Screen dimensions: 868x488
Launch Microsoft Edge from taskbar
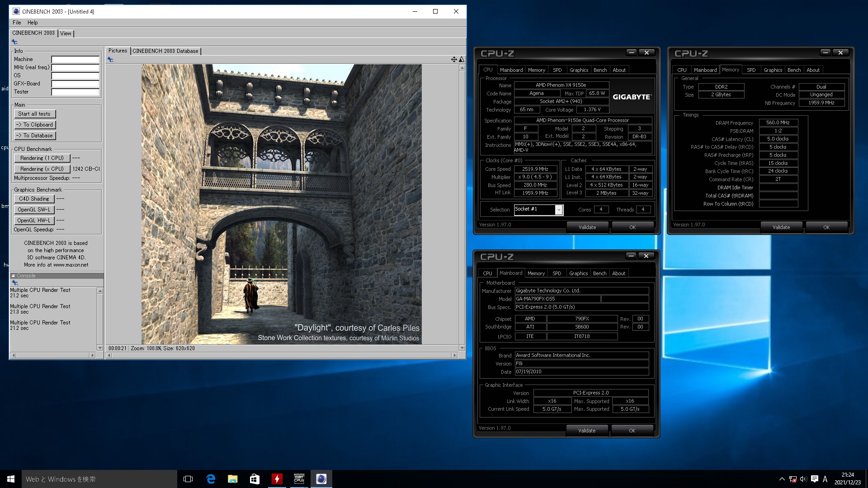211,479
